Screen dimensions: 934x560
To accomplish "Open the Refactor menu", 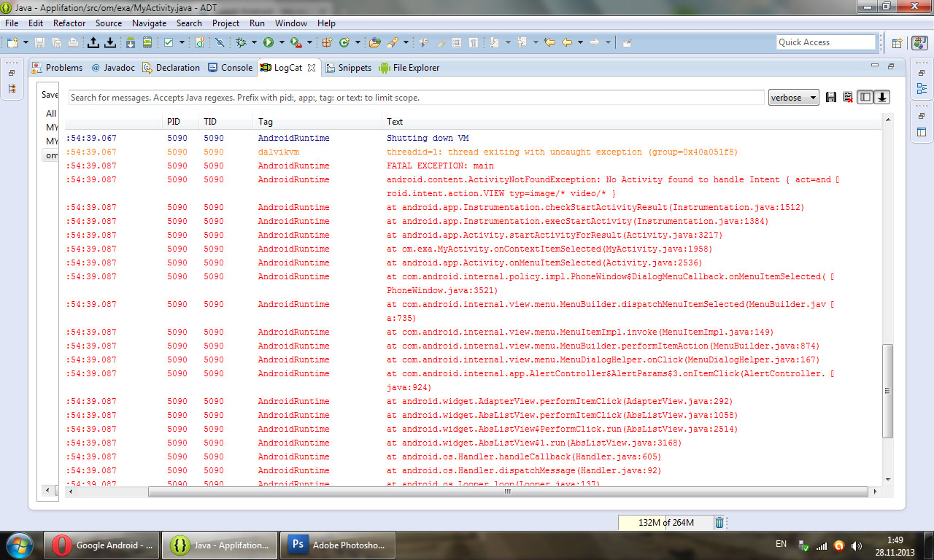I will 69,23.
